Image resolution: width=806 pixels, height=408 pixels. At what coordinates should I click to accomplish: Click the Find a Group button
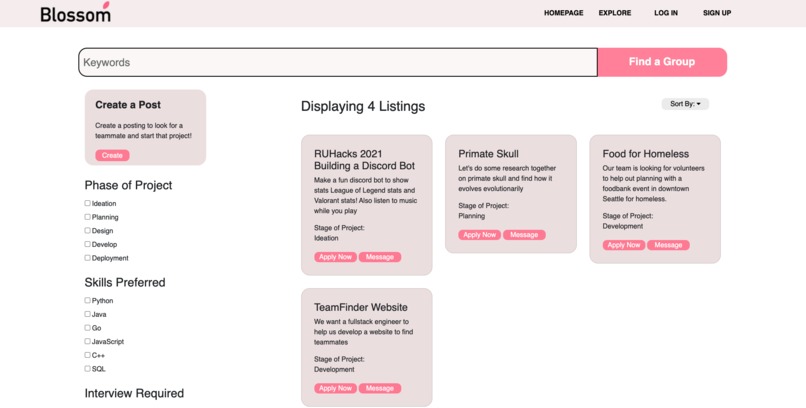[662, 62]
